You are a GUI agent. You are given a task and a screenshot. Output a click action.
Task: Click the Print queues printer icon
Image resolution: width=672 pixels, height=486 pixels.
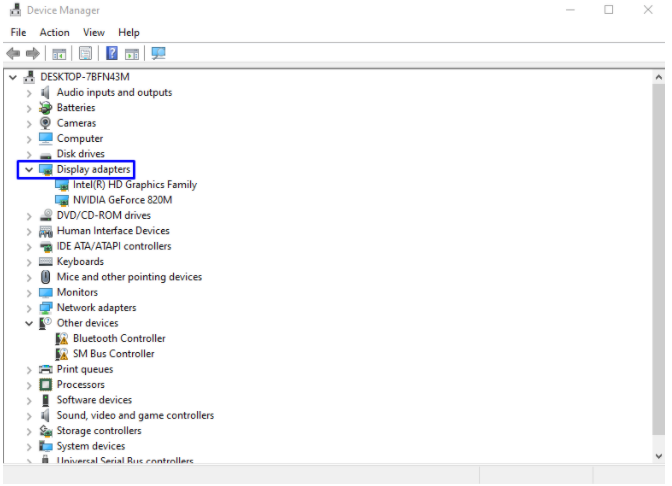[x=45, y=369]
